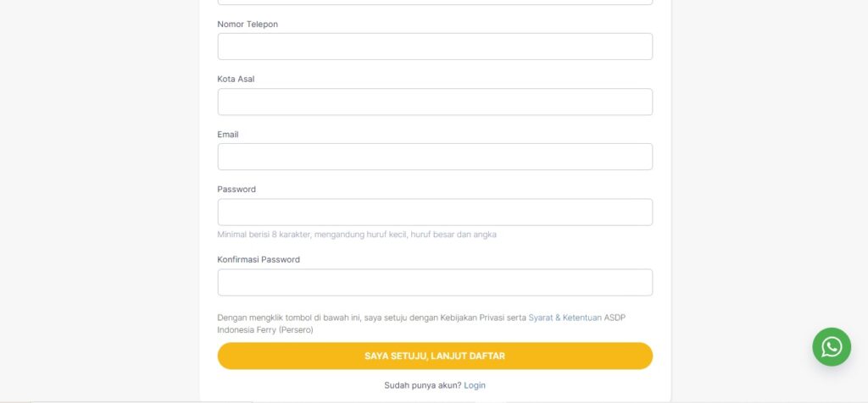Image resolution: width=868 pixels, height=403 pixels.
Task: Focus the Konfirmasi Password field
Action: [435, 283]
